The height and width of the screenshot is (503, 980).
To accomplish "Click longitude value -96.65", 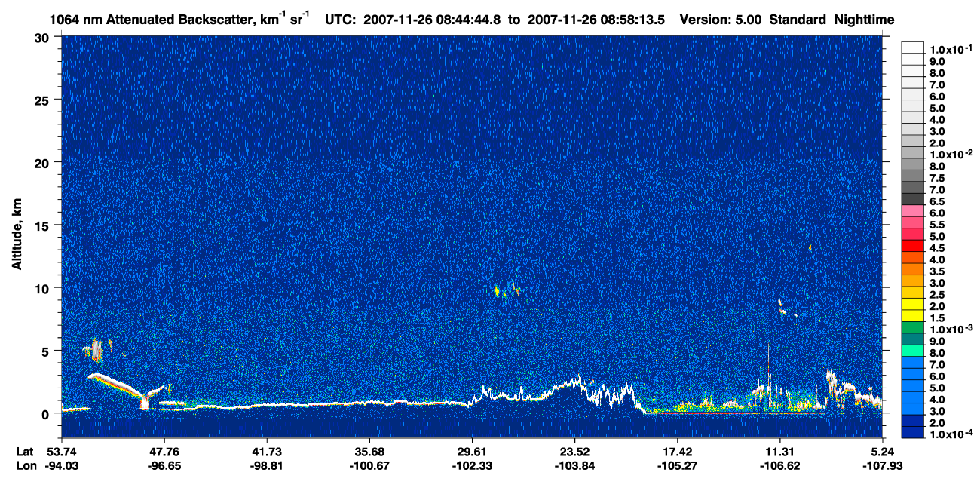I will [x=164, y=465].
